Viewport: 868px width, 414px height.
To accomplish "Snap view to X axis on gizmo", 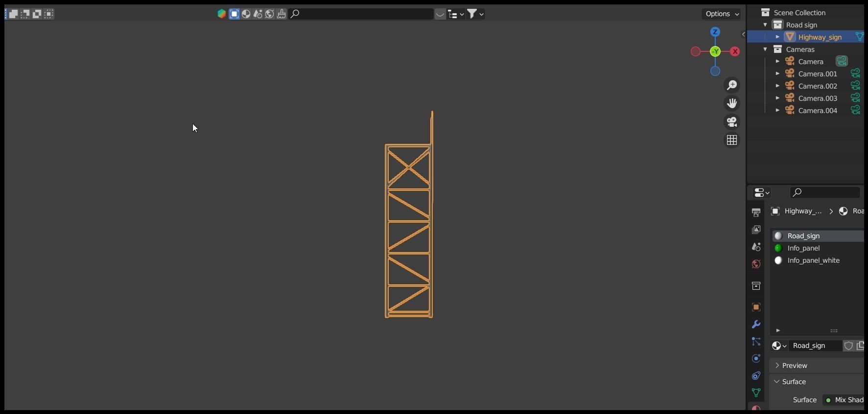I will 735,51.
